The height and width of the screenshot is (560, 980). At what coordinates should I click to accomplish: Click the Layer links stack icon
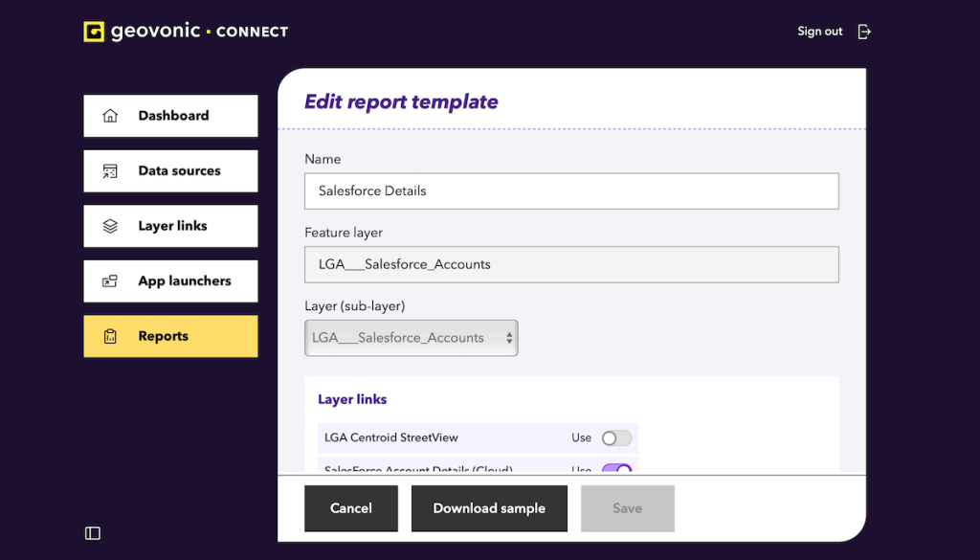coord(110,227)
